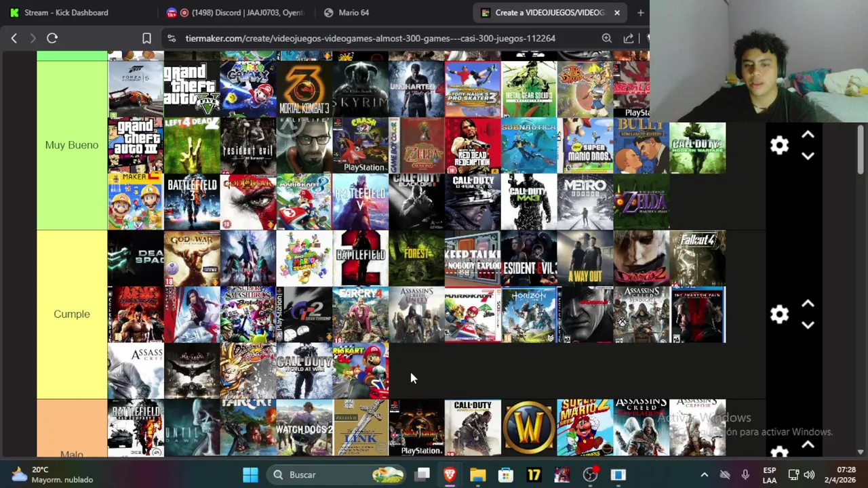Open File Explorer from taskbar

click(477, 475)
